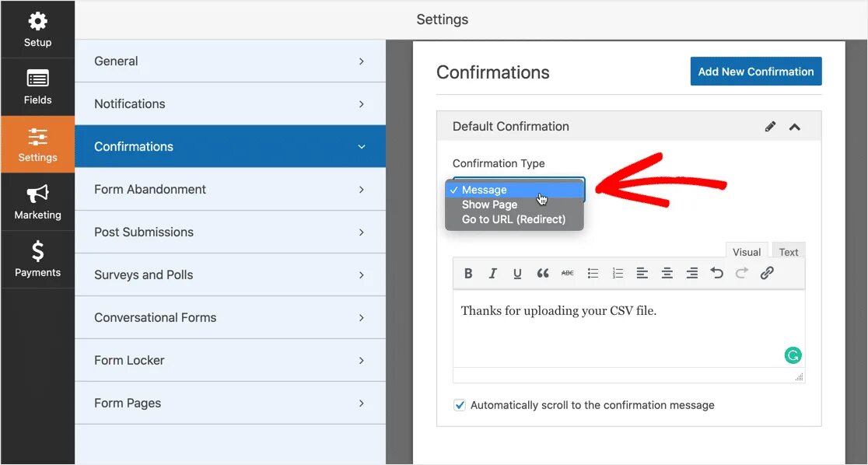868x465 pixels.
Task: Edit Default Confirmation name with pencil icon
Action: coord(770,127)
